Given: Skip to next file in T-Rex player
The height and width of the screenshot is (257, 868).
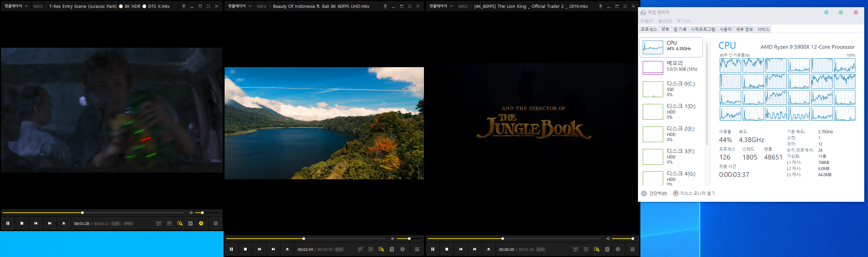Looking at the screenshot, I should (50, 224).
